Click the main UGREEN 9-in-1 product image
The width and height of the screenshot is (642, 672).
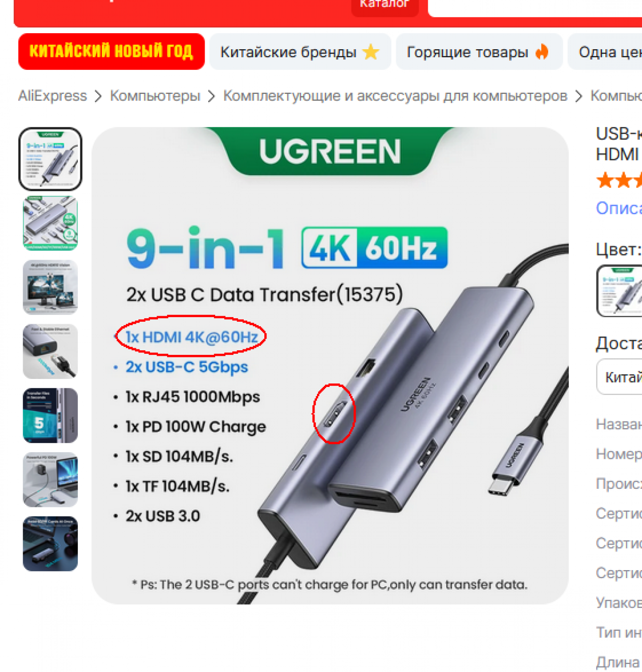click(330, 365)
